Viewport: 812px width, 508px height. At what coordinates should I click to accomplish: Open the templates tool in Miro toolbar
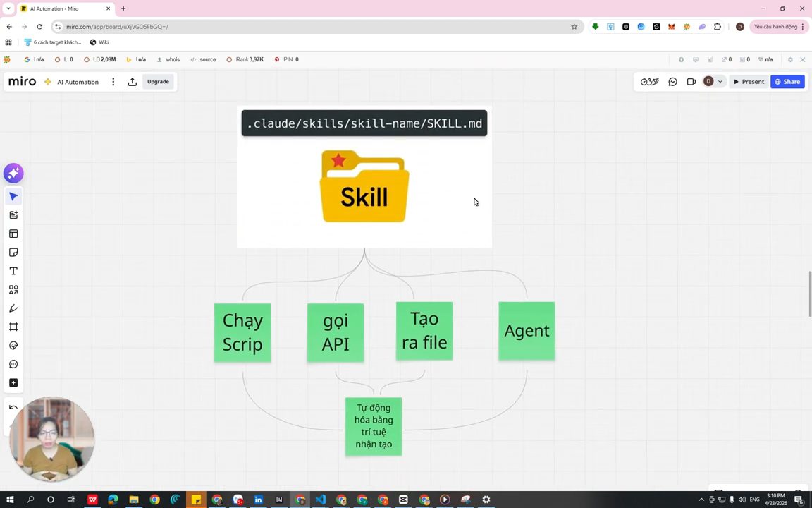pyautogui.click(x=13, y=234)
